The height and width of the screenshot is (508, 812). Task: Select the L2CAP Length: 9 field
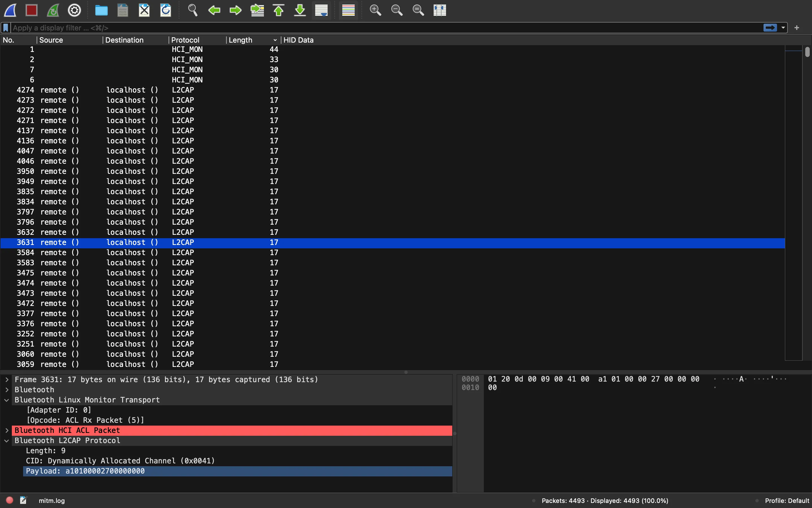click(x=46, y=450)
